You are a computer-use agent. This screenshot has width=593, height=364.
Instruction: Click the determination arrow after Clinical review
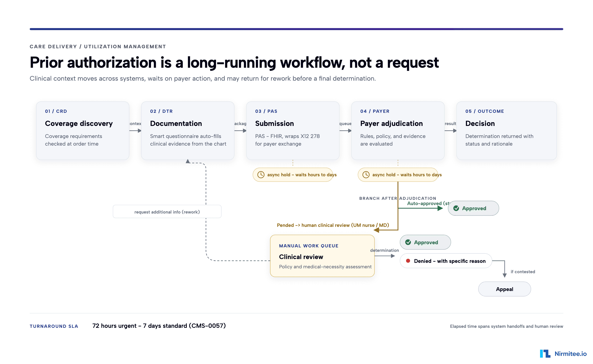click(x=385, y=256)
